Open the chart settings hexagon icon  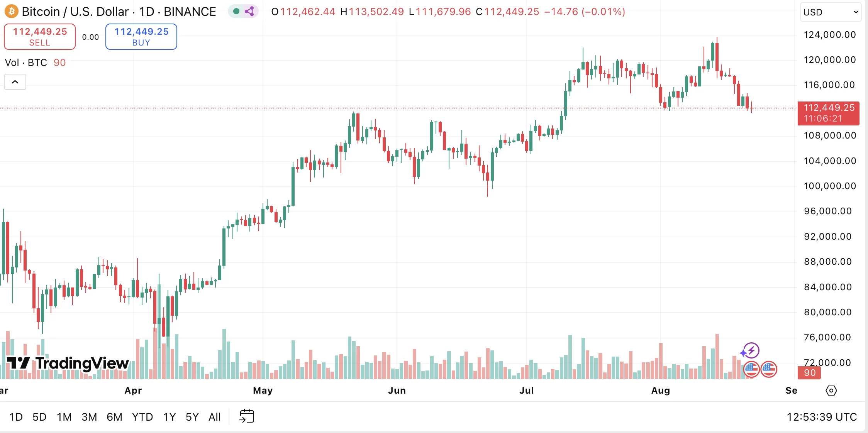click(x=831, y=391)
